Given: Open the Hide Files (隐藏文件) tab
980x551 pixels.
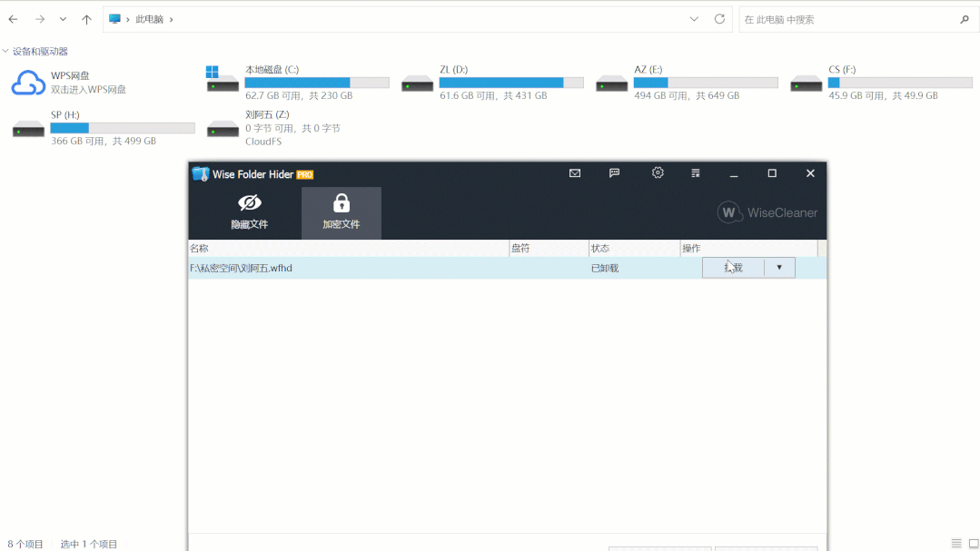Looking at the screenshot, I should (x=250, y=212).
